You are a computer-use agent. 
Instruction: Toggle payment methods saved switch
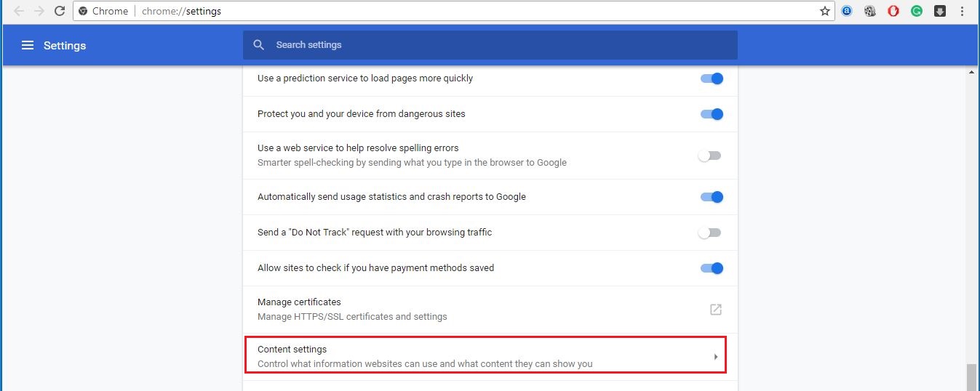click(x=711, y=268)
